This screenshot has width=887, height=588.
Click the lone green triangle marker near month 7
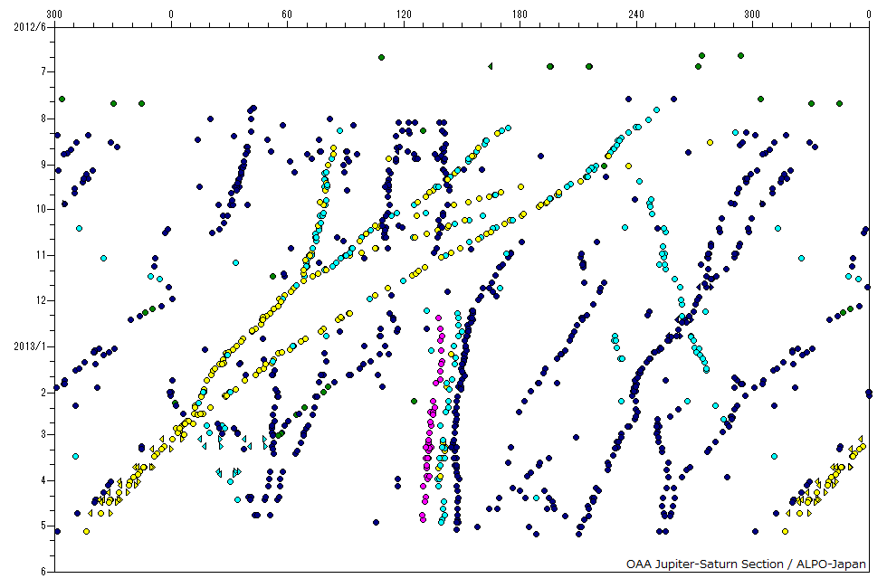[490, 66]
